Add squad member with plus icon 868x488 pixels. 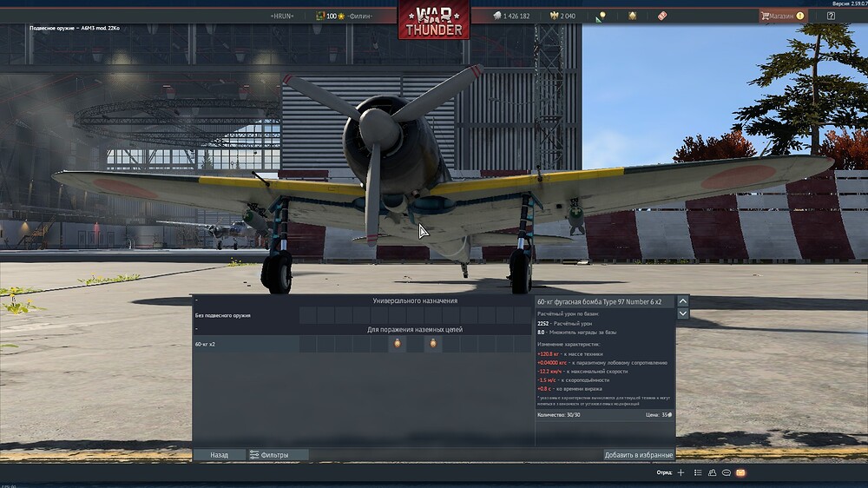(x=681, y=472)
